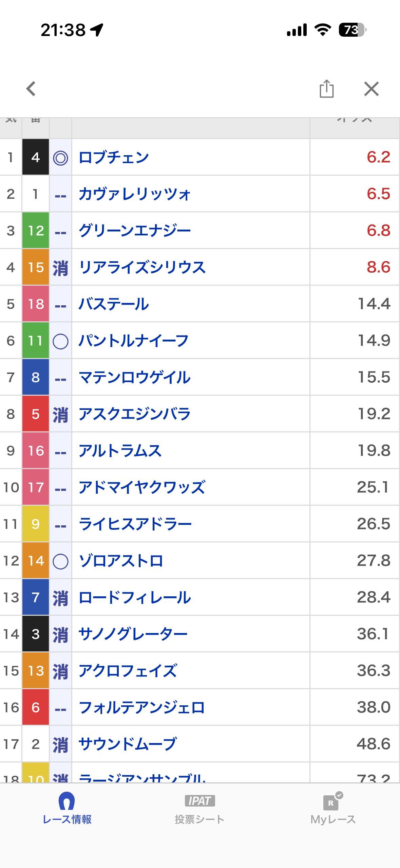Tap the 消 mark for サノノグレーター
The height and width of the screenshot is (868, 400).
click(60, 635)
